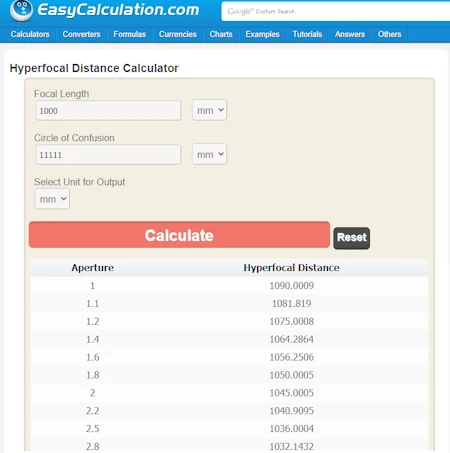Open the Answers menu
Viewport: 450px width, 453px height.
(x=350, y=34)
